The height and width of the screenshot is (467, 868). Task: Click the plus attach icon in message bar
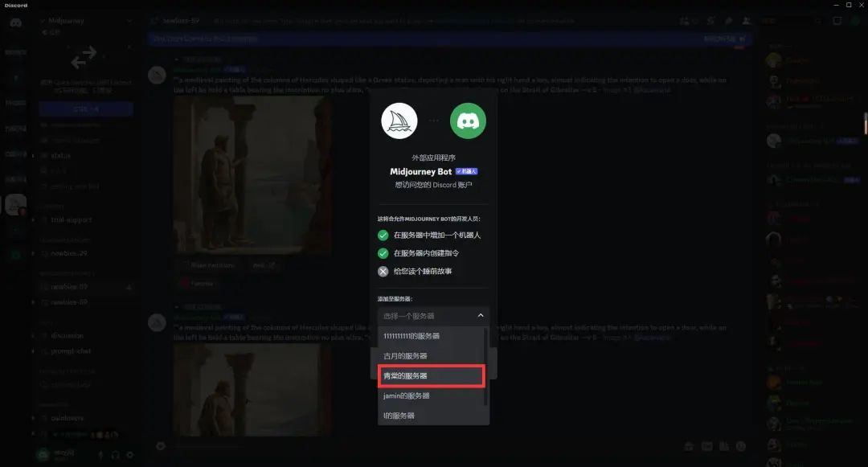pyautogui.click(x=161, y=446)
